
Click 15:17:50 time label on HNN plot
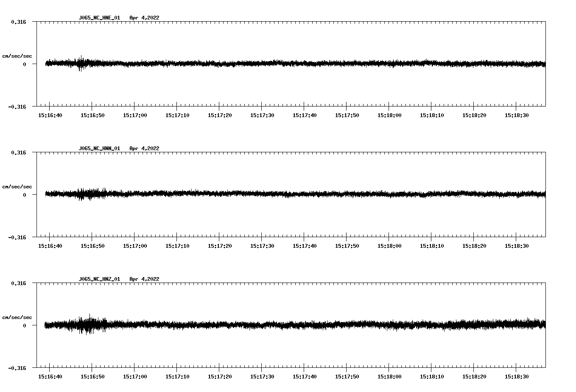(347, 246)
